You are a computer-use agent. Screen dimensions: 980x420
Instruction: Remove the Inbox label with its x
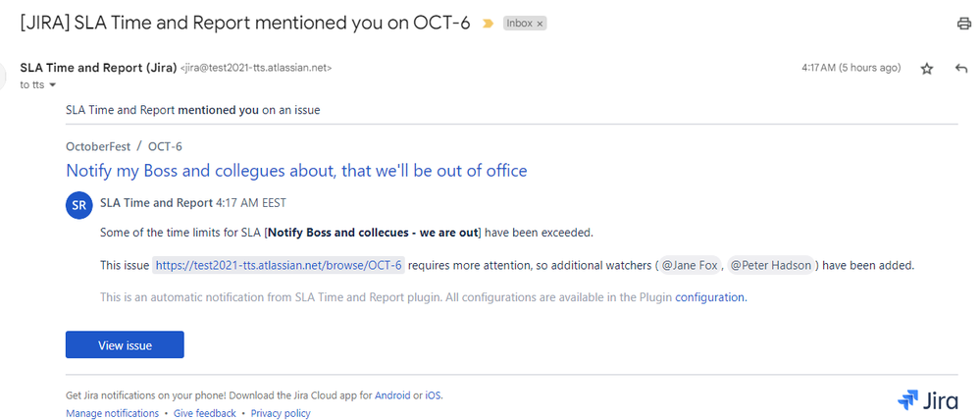[540, 24]
